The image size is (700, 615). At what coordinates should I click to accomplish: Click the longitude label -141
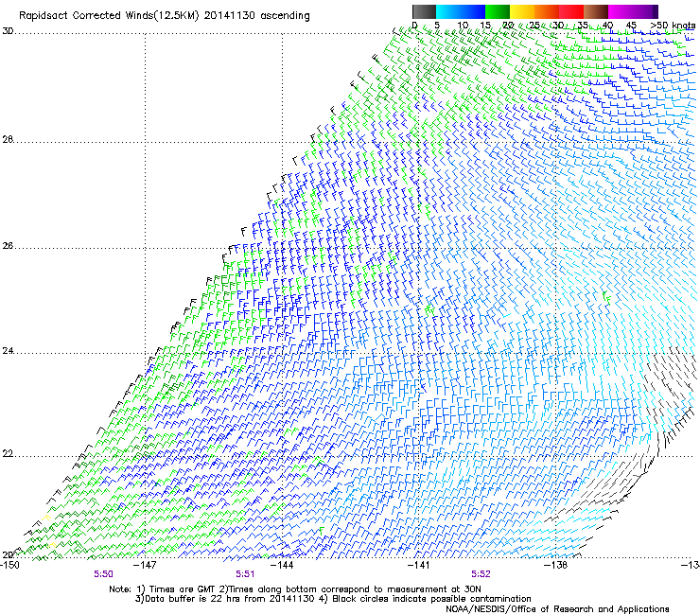coord(419,565)
